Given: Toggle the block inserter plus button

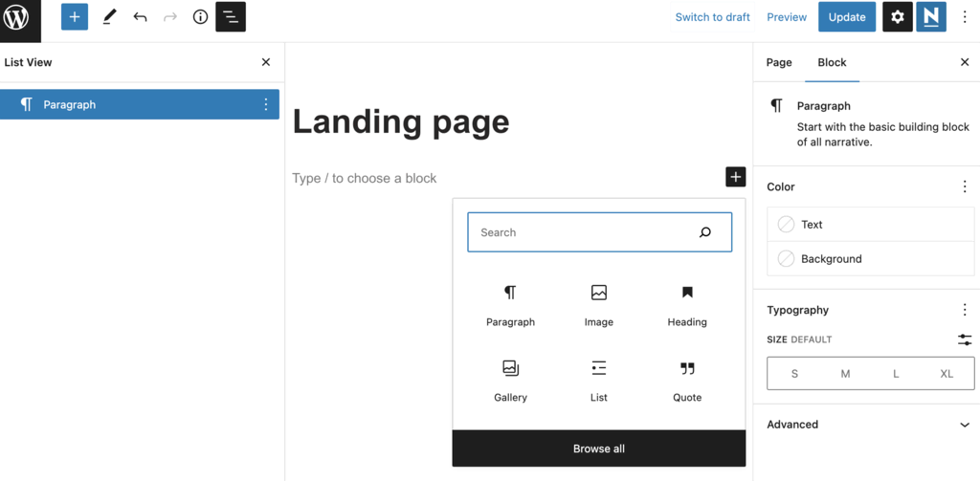Looking at the screenshot, I should pyautogui.click(x=75, y=17).
